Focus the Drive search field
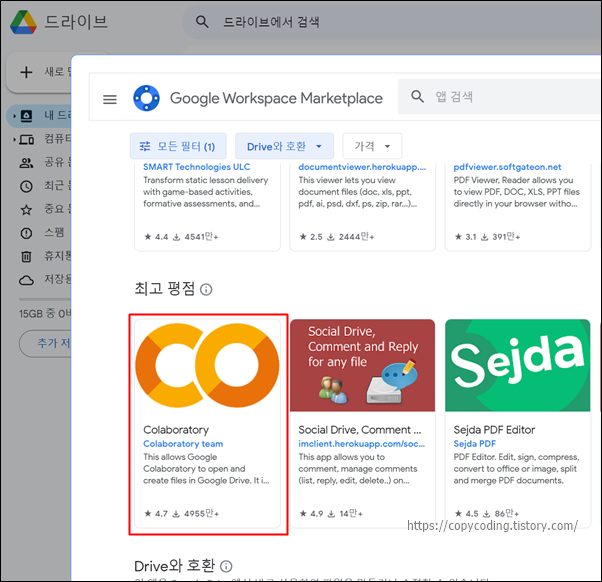 click(x=392, y=22)
